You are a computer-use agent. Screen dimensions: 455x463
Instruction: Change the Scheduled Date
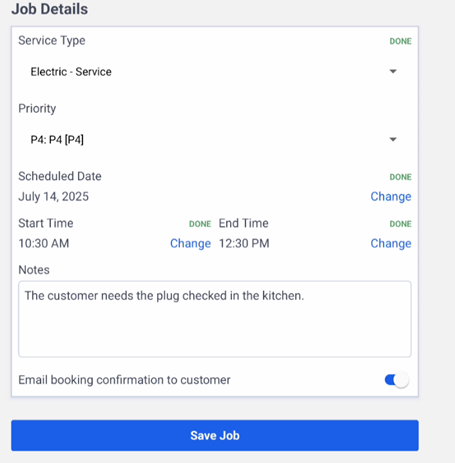coord(391,197)
